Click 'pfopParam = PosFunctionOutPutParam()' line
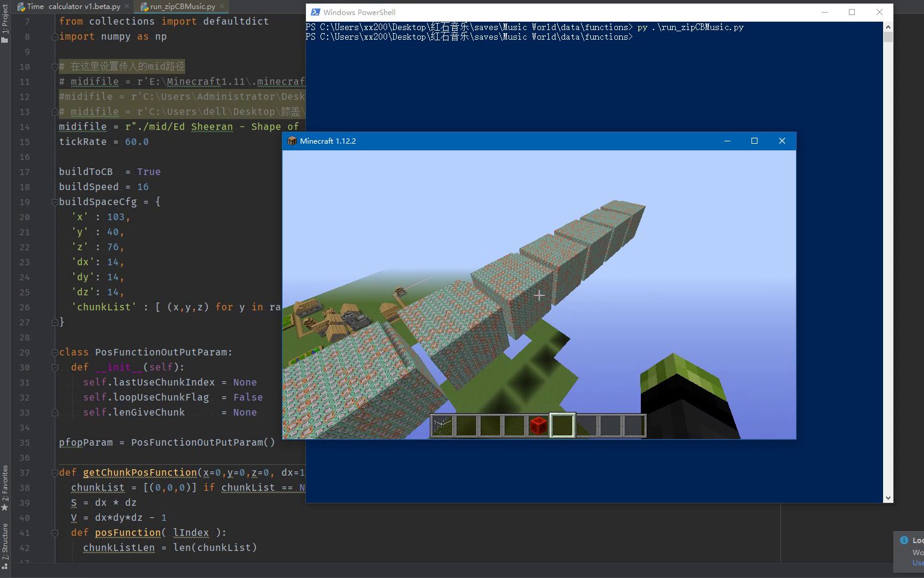 click(167, 443)
